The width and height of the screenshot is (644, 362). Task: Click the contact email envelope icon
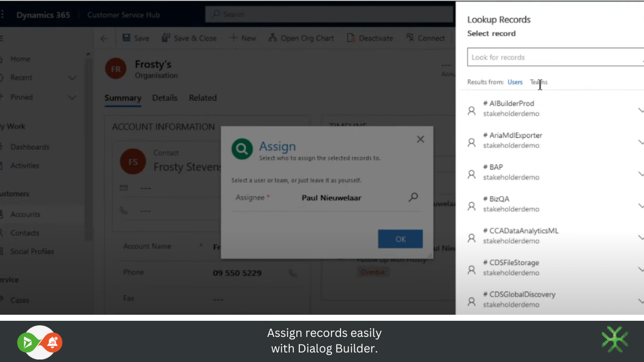tap(124, 188)
